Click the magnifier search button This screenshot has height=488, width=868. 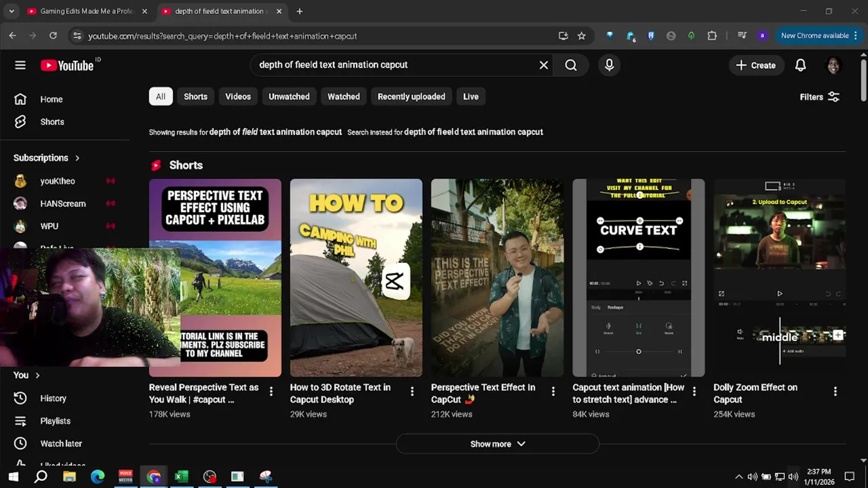pos(571,65)
